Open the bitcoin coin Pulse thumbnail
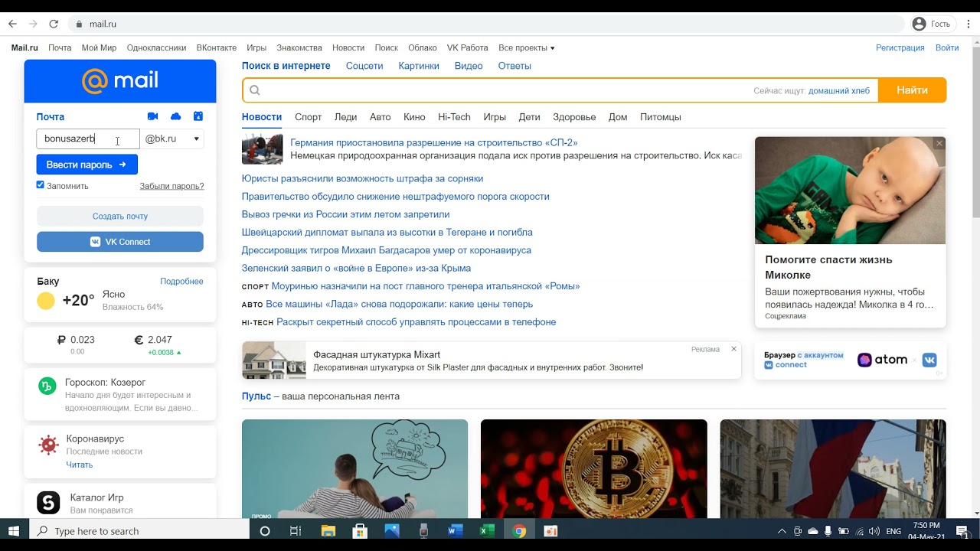Screen dimensions: 980x551 594,469
